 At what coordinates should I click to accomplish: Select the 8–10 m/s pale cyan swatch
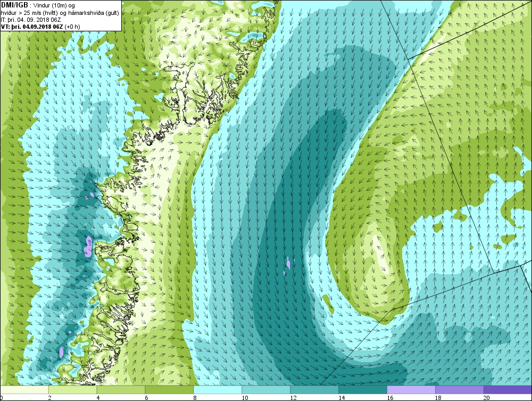pyautogui.click(x=218, y=389)
